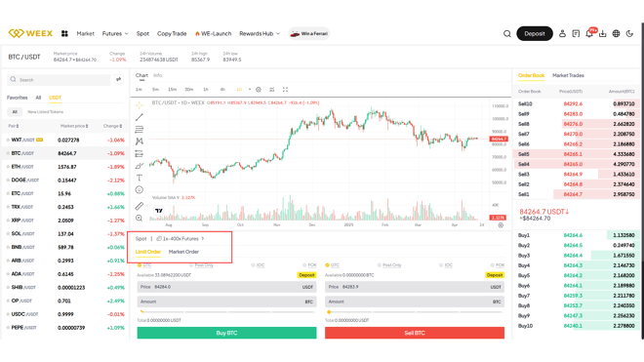This screenshot has width=644, height=362.
Task: Open chart settings gear icon
Action: pos(259,89)
